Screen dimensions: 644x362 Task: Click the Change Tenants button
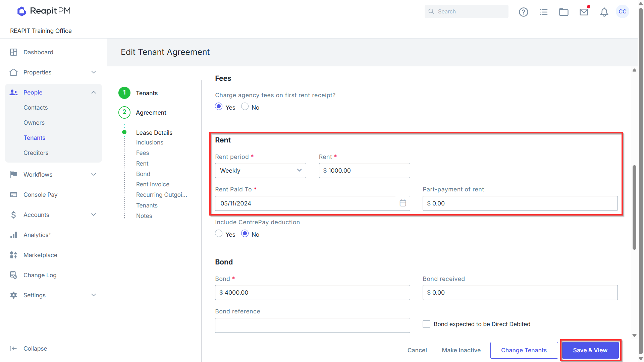pyautogui.click(x=524, y=350)
